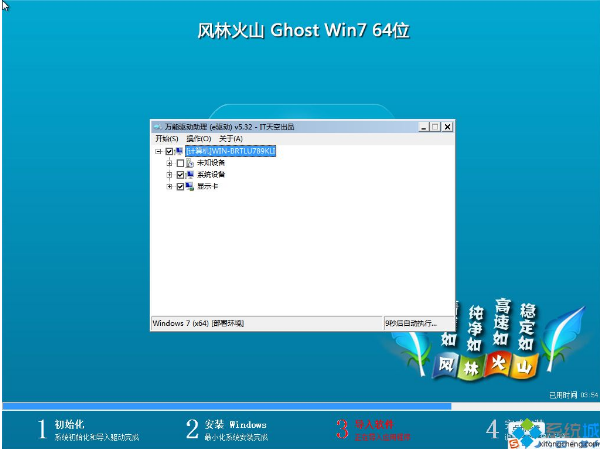Click the Windows 7 (x64) status text
600x449 pixels.
coord(198,323)
